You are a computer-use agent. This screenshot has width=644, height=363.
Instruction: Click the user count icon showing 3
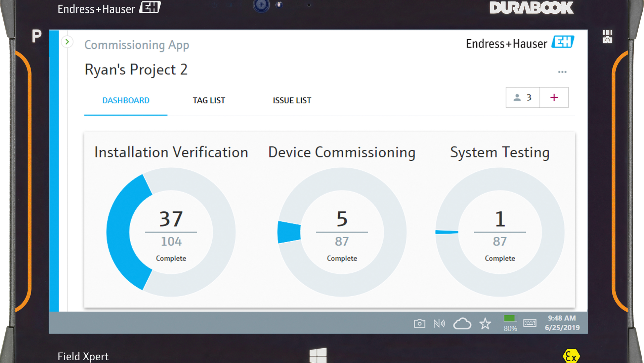(x=523, y=97)
